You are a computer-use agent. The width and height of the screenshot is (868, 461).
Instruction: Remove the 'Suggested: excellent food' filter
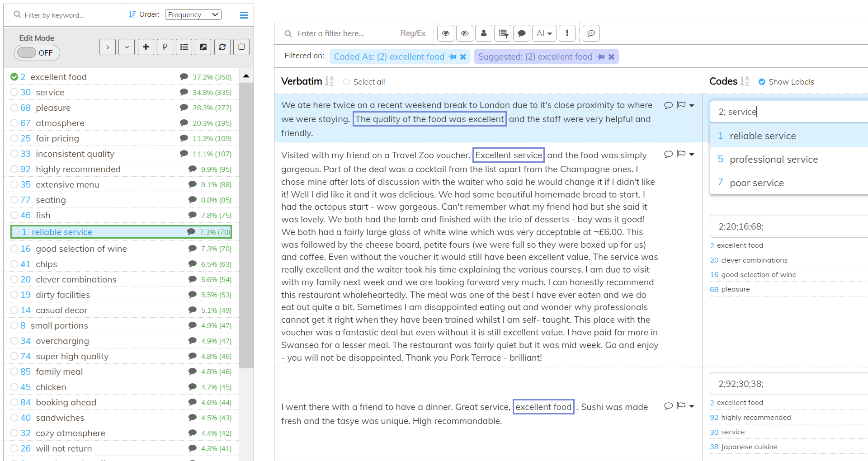pyautogui.click(x=611, y=57)
